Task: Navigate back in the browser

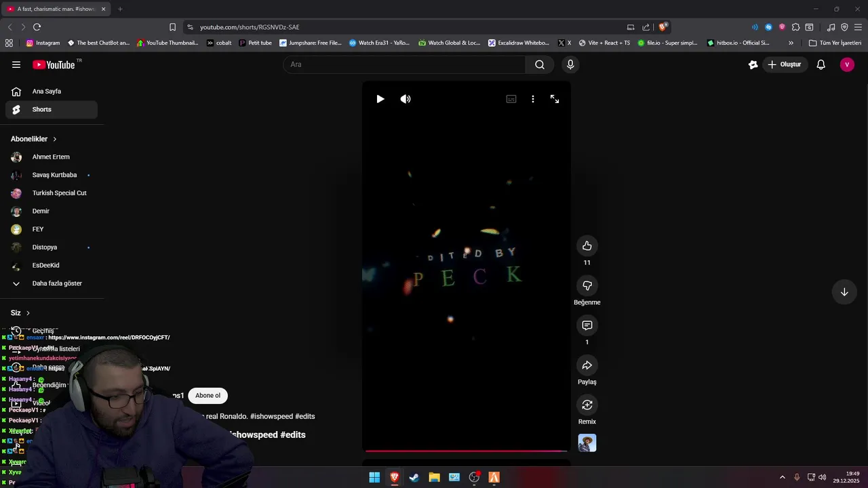Action: [9, 27]
